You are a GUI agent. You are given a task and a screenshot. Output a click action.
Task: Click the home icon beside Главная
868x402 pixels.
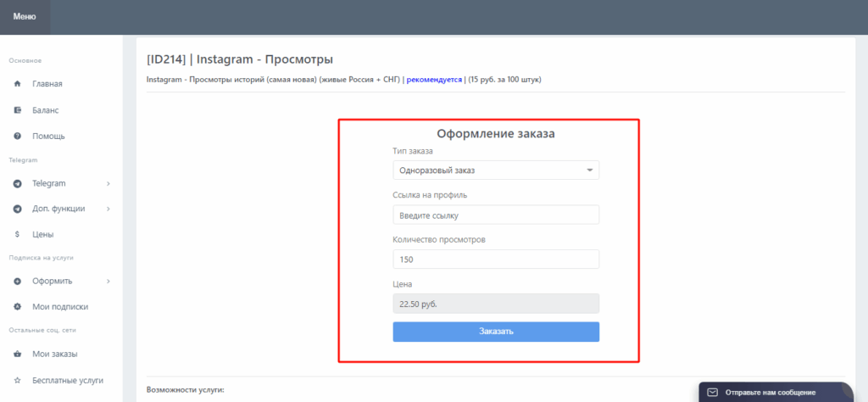[x=17, y=84]
